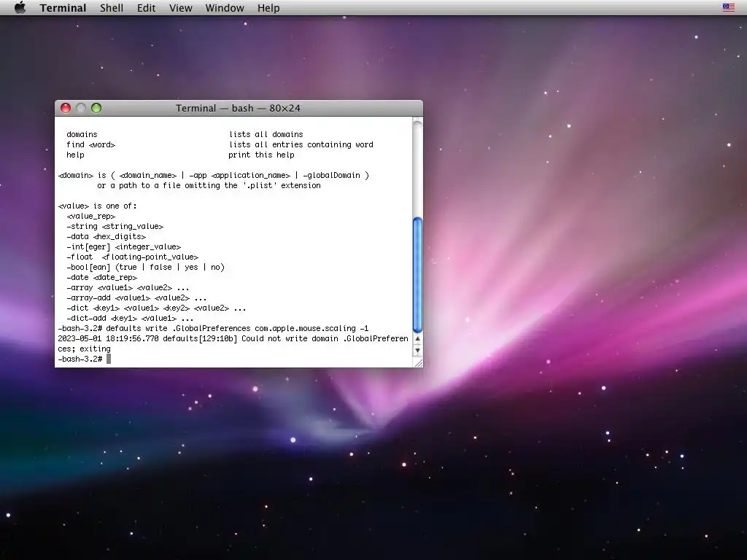
Task: Click the blue scrollbar thumb in Terminal
Action: [x=417, y=275]
